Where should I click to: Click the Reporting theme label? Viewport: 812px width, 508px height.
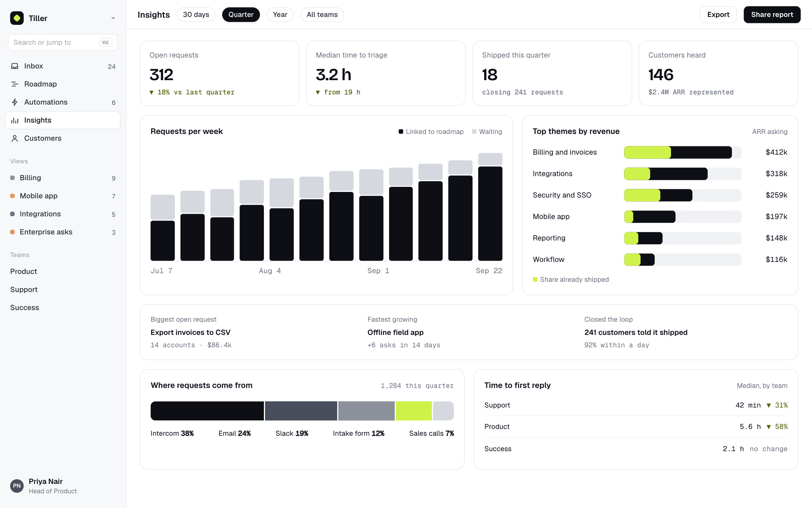click(x=549, y=238)
